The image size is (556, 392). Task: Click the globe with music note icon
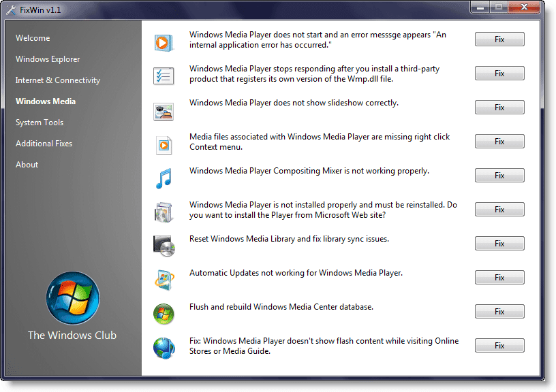click(164, 348)
